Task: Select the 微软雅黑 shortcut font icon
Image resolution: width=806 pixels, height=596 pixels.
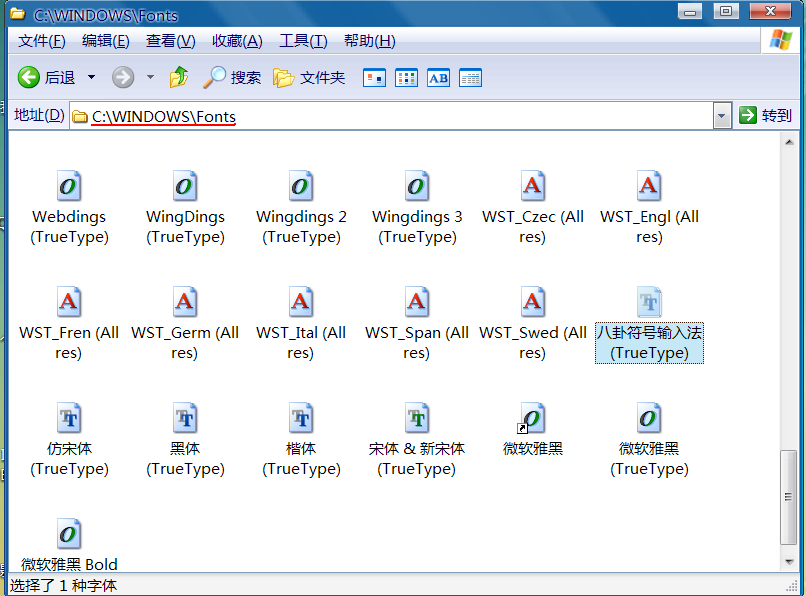Action: click(x=533, y=419)
